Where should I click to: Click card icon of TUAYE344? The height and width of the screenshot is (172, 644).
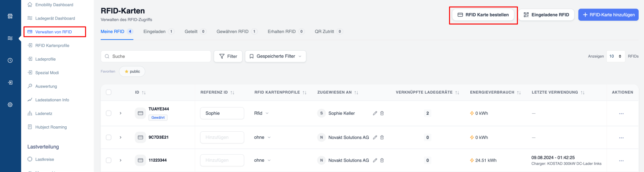tap(140, 113)
